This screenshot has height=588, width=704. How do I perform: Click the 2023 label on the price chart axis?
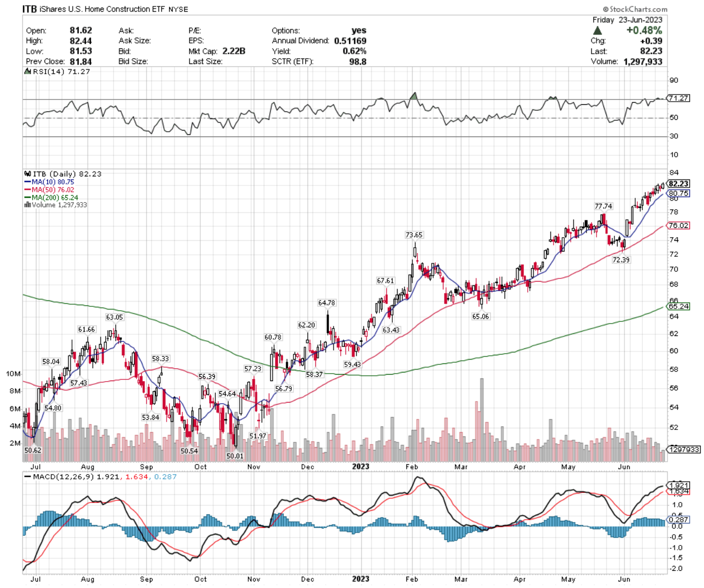pyautogui.click(x=361, y=466)
